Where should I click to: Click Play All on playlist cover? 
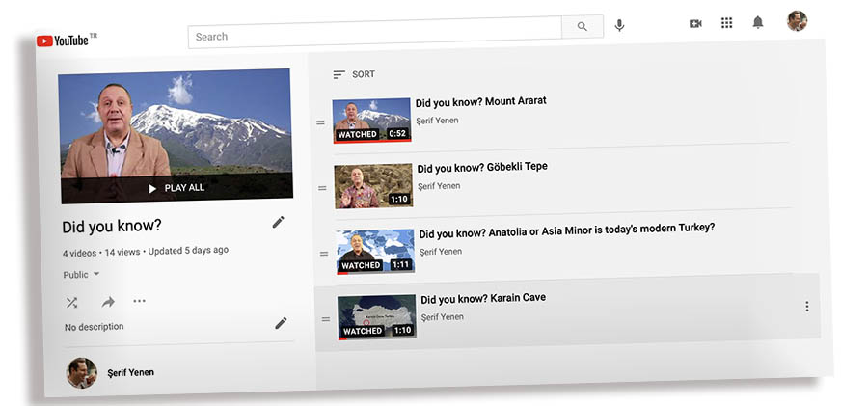pos(176,188)
